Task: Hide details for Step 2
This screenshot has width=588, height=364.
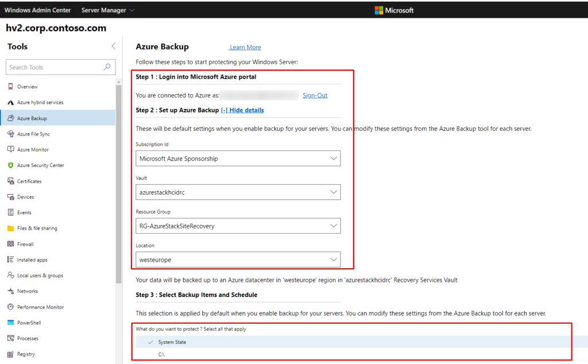Action: pos(242,110)
